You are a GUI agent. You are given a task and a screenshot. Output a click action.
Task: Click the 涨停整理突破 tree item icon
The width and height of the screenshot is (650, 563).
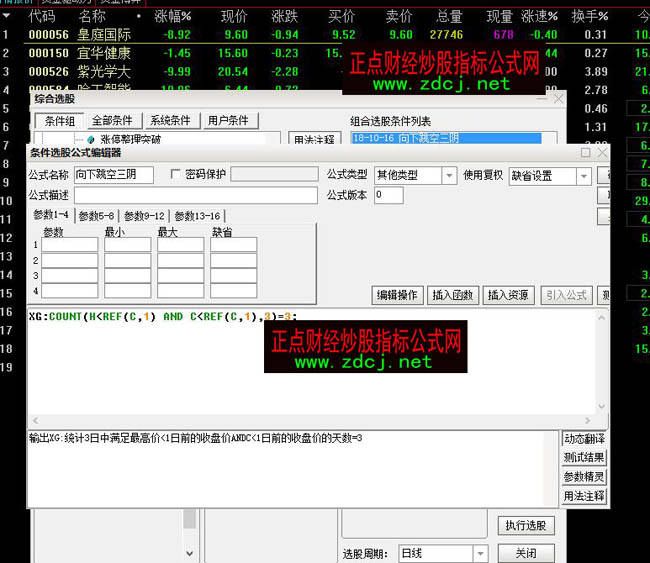click(92, 140)
